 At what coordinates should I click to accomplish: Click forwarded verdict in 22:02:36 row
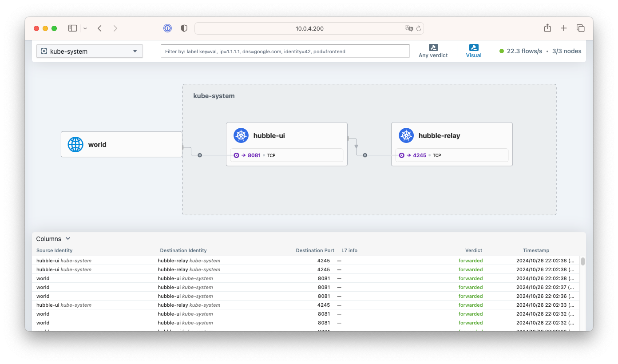(x=471, y=296)
